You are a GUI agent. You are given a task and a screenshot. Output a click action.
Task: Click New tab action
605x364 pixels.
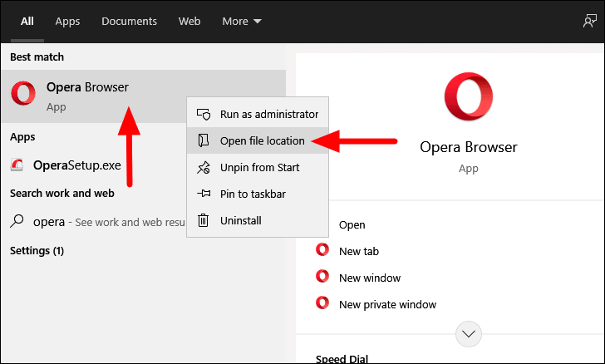click(359, 251)
